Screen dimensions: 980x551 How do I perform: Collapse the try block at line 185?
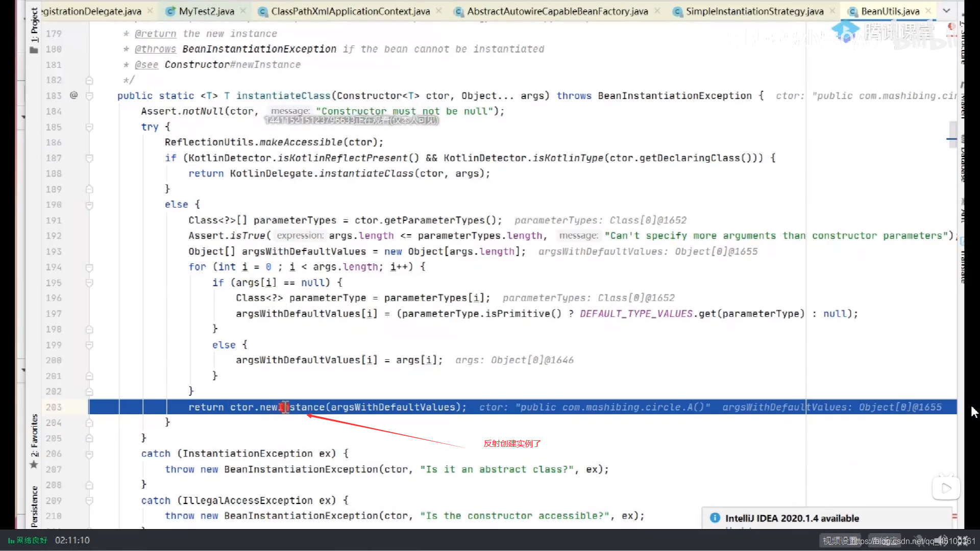[x=89, y=127]
